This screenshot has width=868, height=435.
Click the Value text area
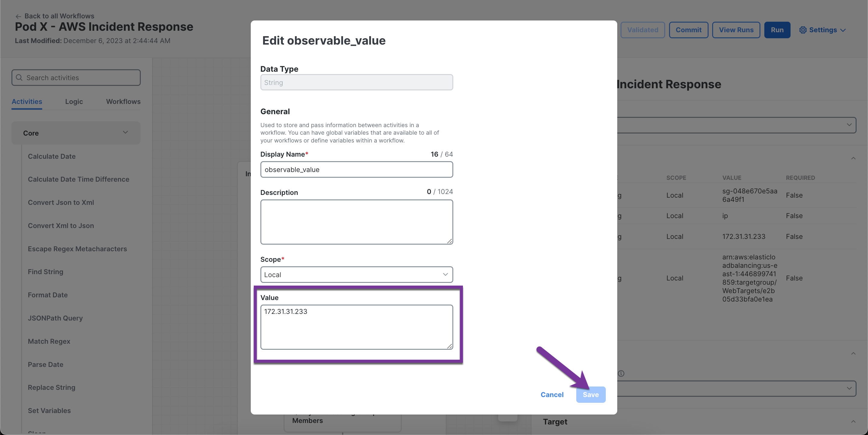[357, 327]
